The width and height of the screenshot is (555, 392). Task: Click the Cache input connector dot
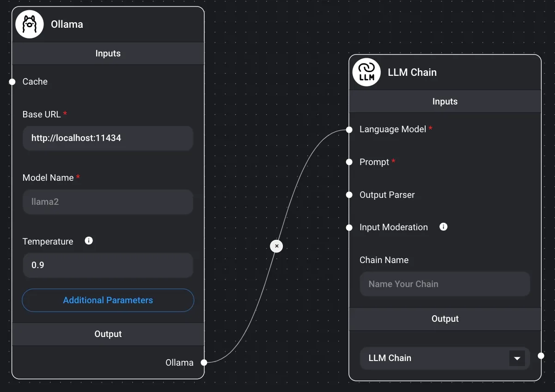[12, 82]
